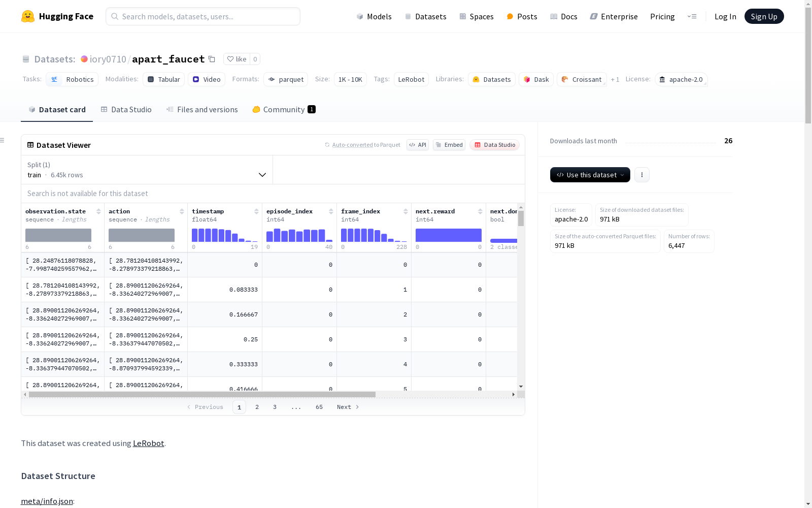Open the LeRobot link in description
812x508 pixels.
(x=148, y=443)
